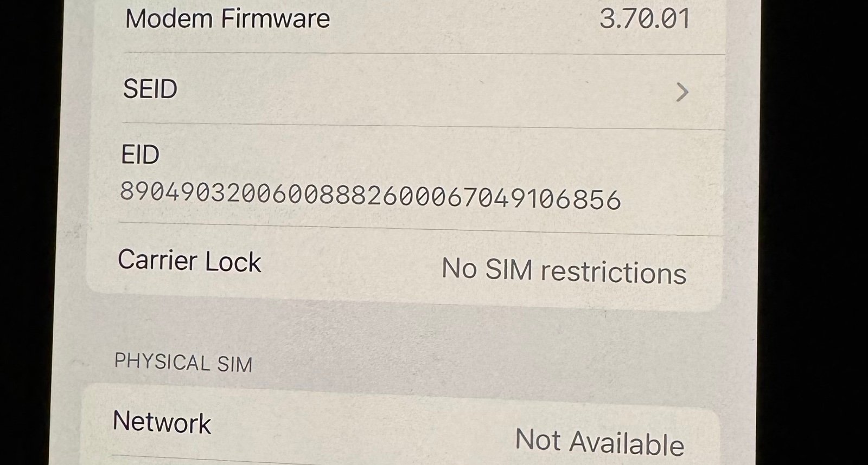Screen dimensions: 868x465
Task: Open the SEID row label
Action: click(150, 89)
